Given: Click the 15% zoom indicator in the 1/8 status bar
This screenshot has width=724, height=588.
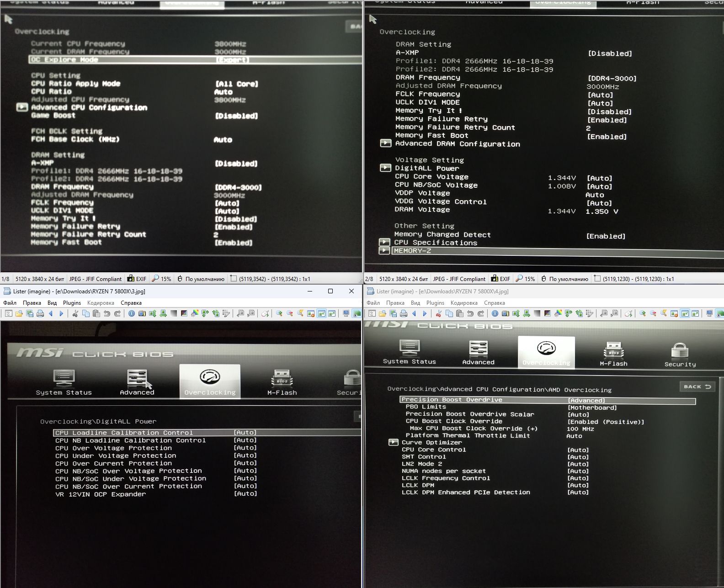Looking at the screenshot, I should (162, 279).
